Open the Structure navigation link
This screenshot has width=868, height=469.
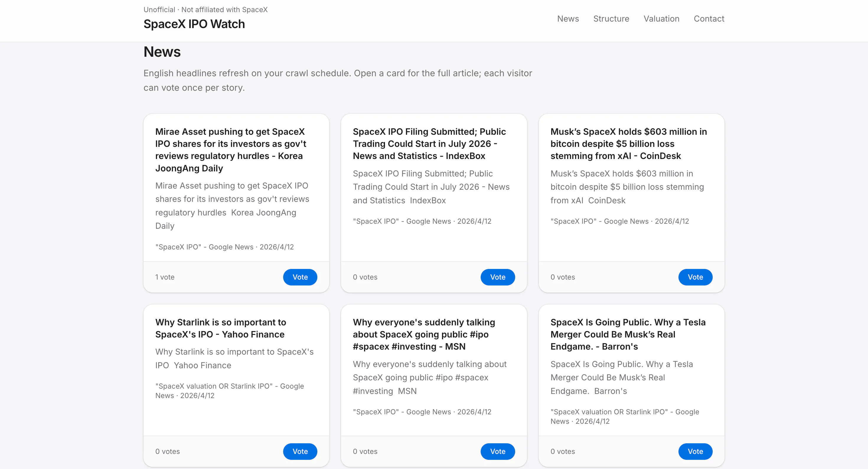611,19
